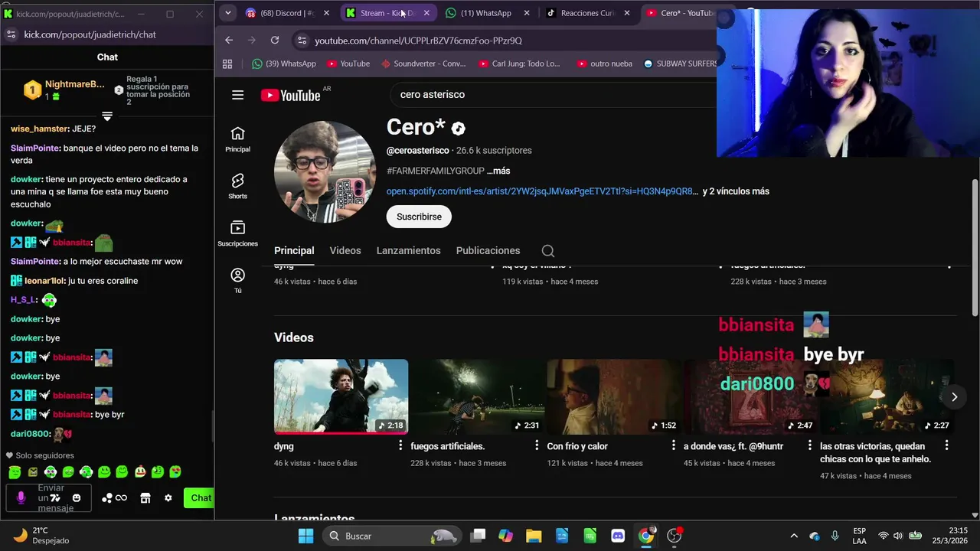Viewport: 980px width, 551px height.
Task: Pick the angry olive face emote
Action: pos(32,472)
